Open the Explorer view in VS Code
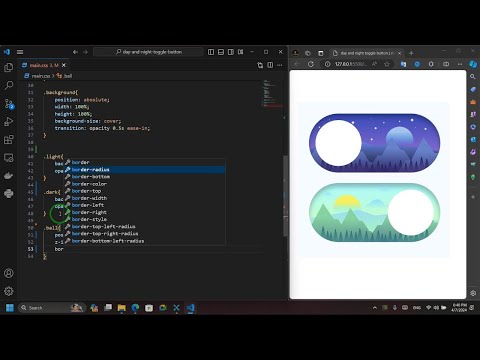This screenshot has width=480, height=360. [x=9, y=67]
